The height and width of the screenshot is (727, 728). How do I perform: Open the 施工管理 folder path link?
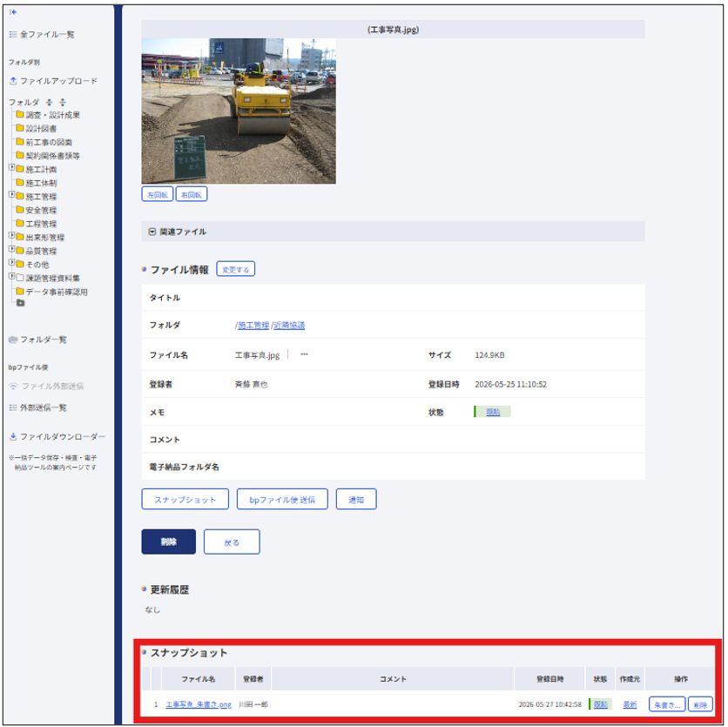click(253, 325)
